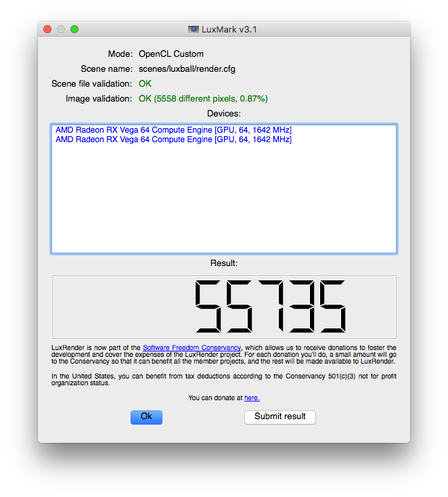The height and width of the screenshot is (497, 448).
Task: Close the LuxMark v3.1 window
Action: click(47, 30)
